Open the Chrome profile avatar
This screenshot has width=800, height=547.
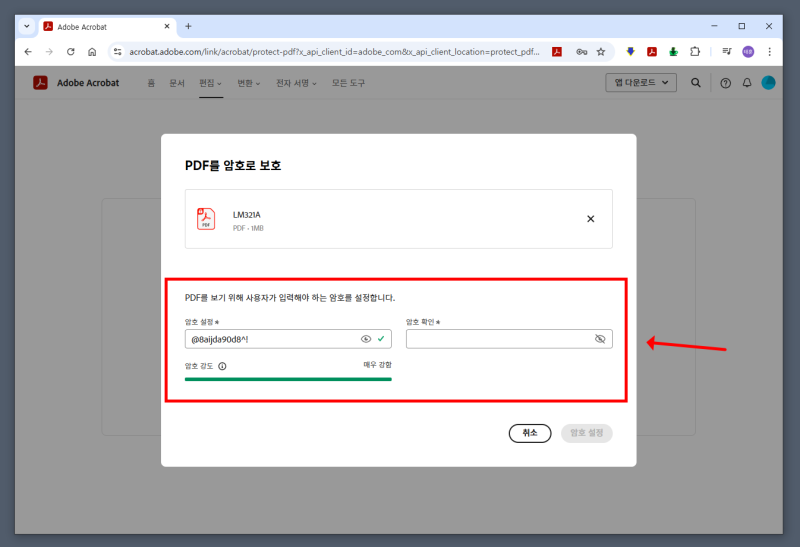748,52
